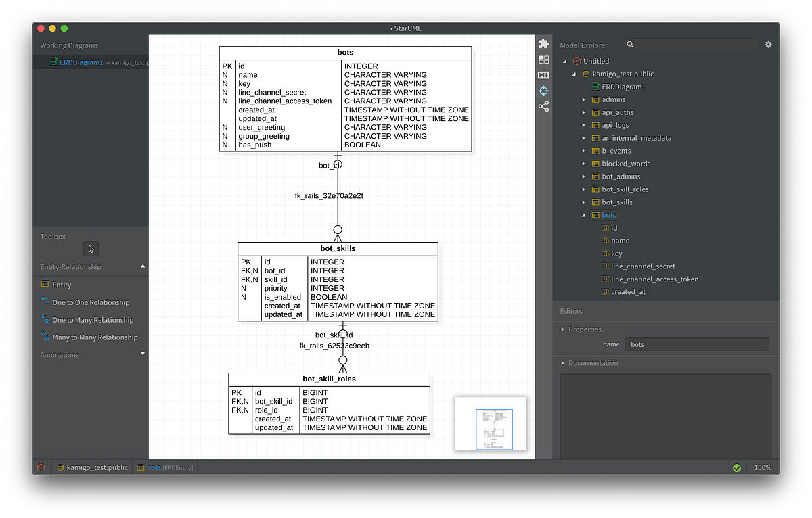
Task: Collapse the Entity-Relationship toolbox section
Action: (142, 266)
